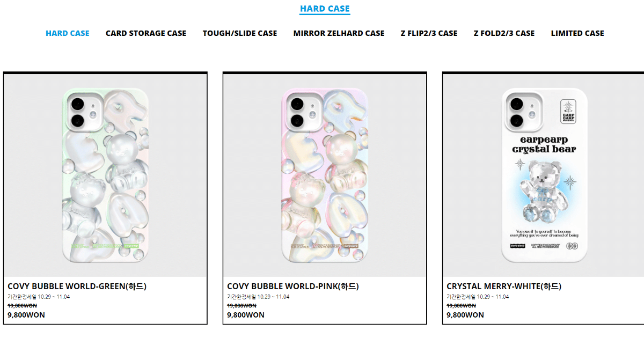
Task: Open the Z FOLD2/3 CASE tab
Action: point(504,33)
